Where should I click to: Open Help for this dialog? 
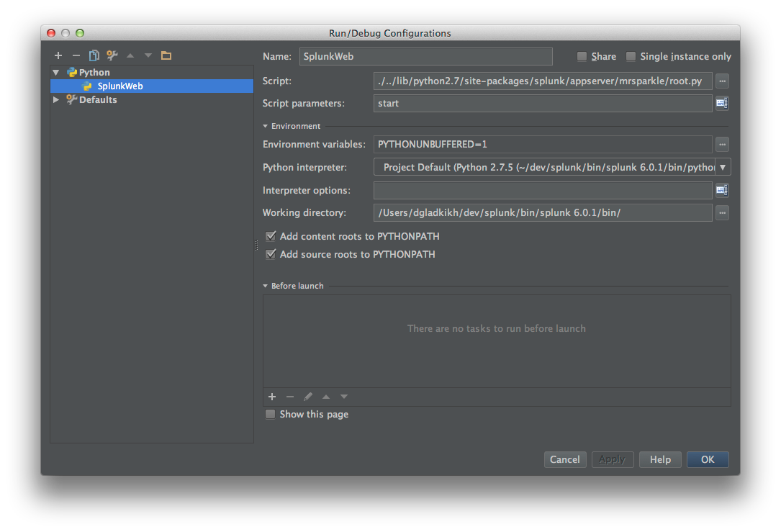tap(660, 459)
